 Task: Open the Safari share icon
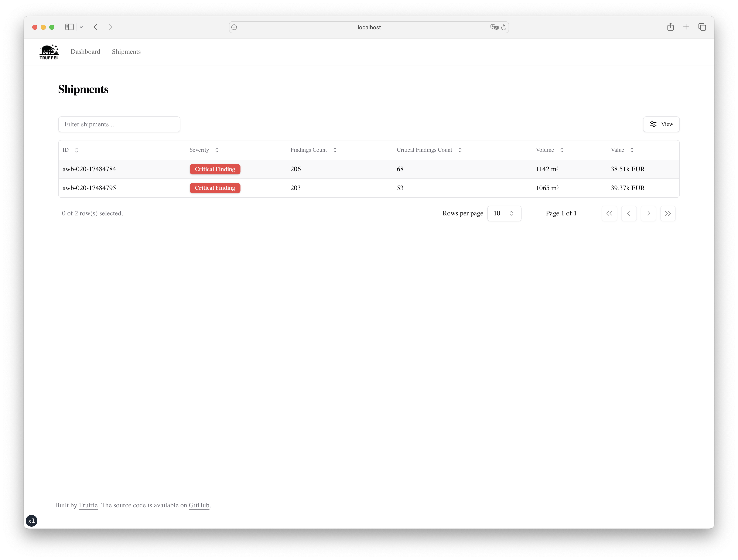pos(670,27)
